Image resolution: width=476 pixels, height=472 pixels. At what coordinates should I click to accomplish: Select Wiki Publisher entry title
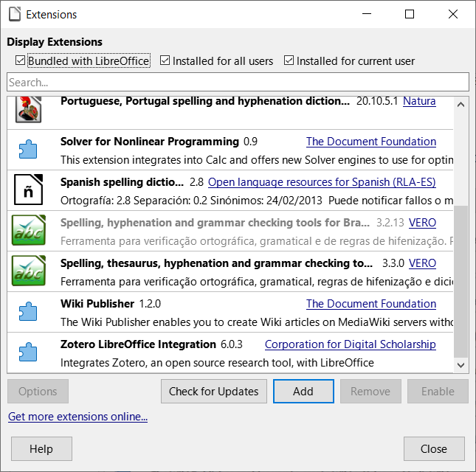tap(97, 304)
